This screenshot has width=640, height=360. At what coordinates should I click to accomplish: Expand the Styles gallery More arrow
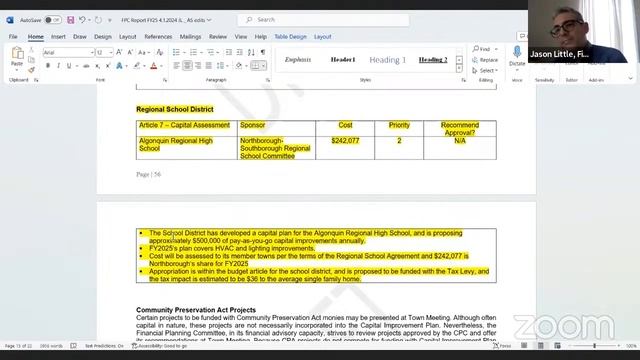(459, 69)
